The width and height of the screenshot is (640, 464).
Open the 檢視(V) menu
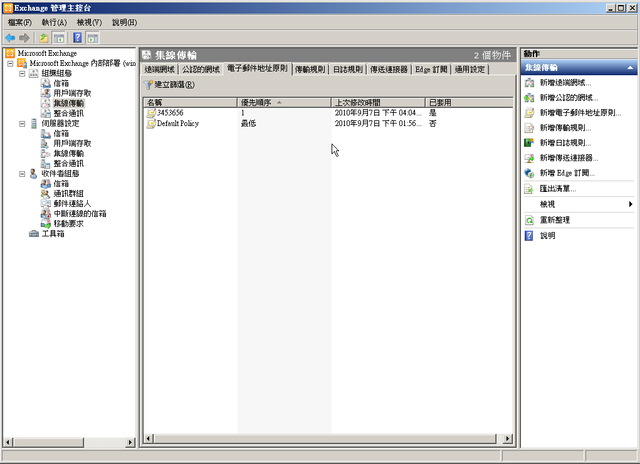click(x=89, y=22)
